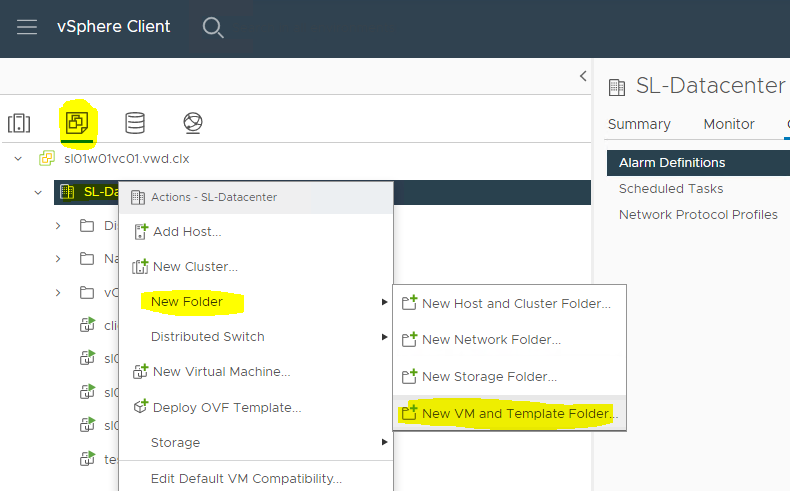790x491 pixels.
Task: Choose New Cluster... menu entry
Action: coord(256,266)
